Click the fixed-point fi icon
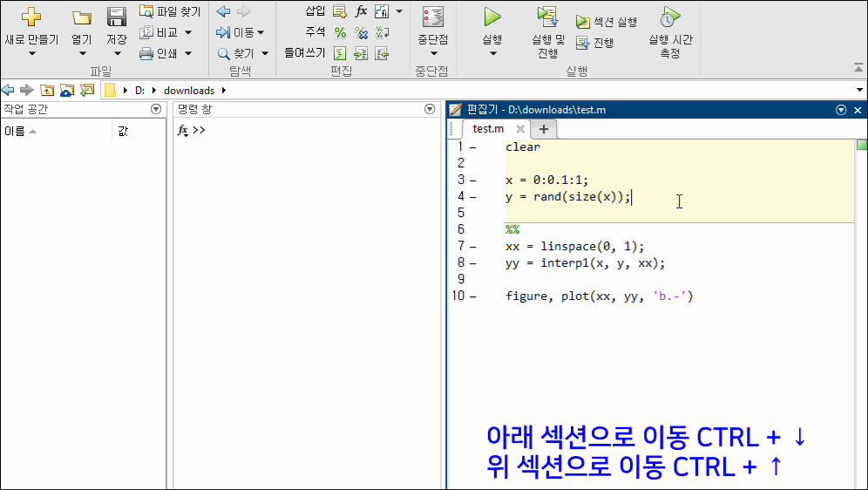The image size is (868, 490). [x=382, y=11]
